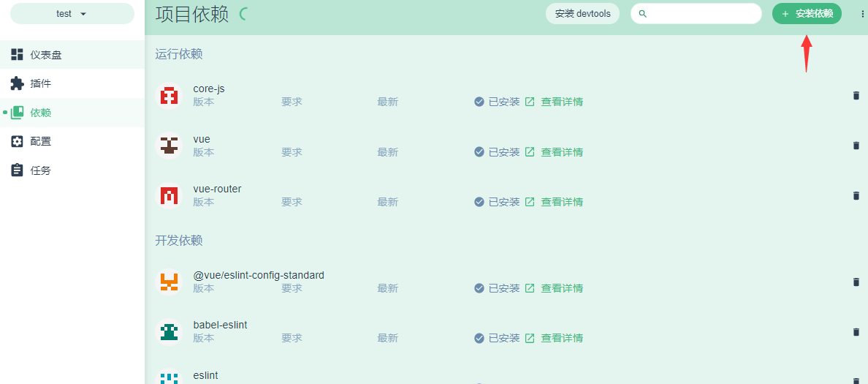Focus the dependency search field
This screenshot has width=868, height=384.
(696, 14)
